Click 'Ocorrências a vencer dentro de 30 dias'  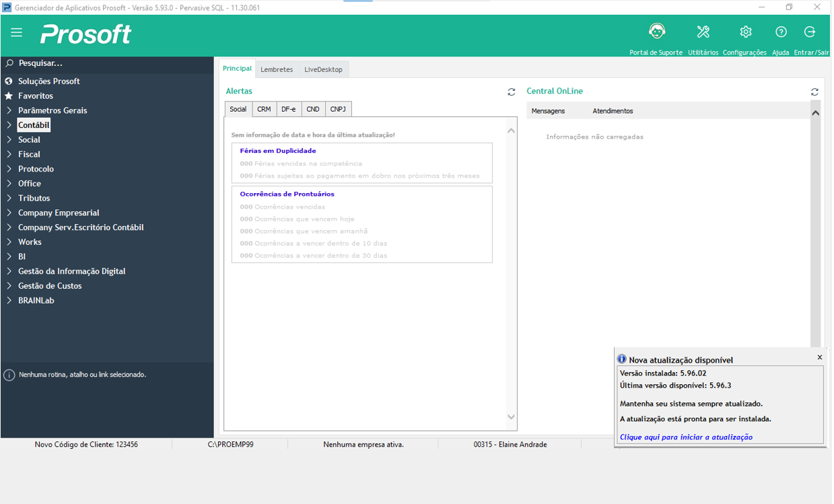tap(314, 256)
